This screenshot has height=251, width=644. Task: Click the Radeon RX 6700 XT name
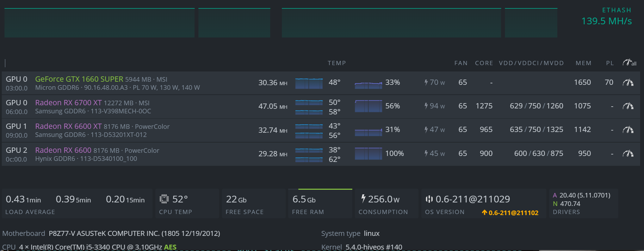[68, 103]
